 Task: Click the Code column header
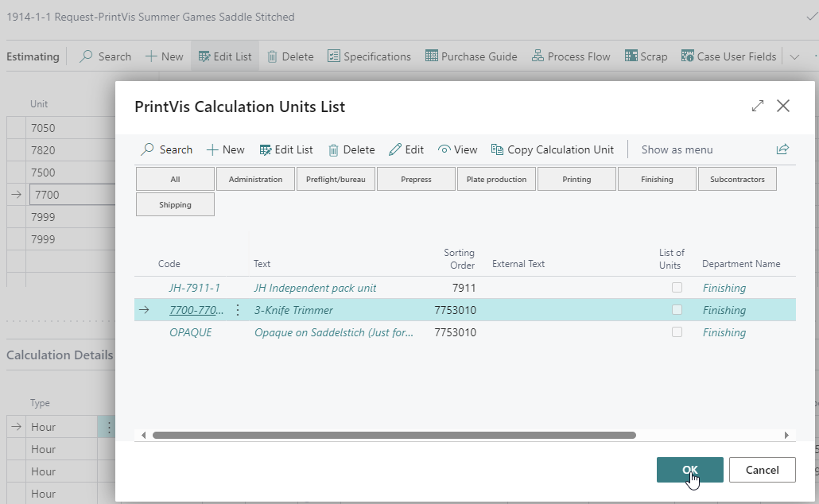tap(169, 264)
